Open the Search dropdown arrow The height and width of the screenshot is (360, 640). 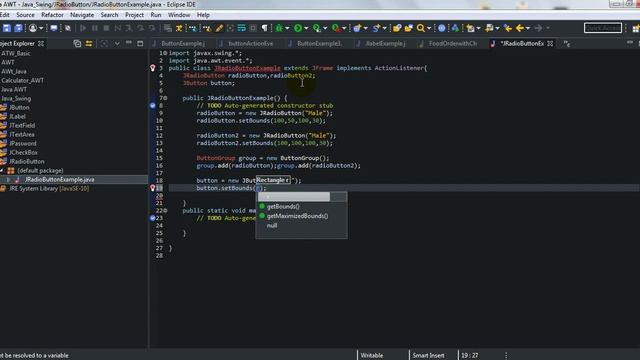click(429, 28)
